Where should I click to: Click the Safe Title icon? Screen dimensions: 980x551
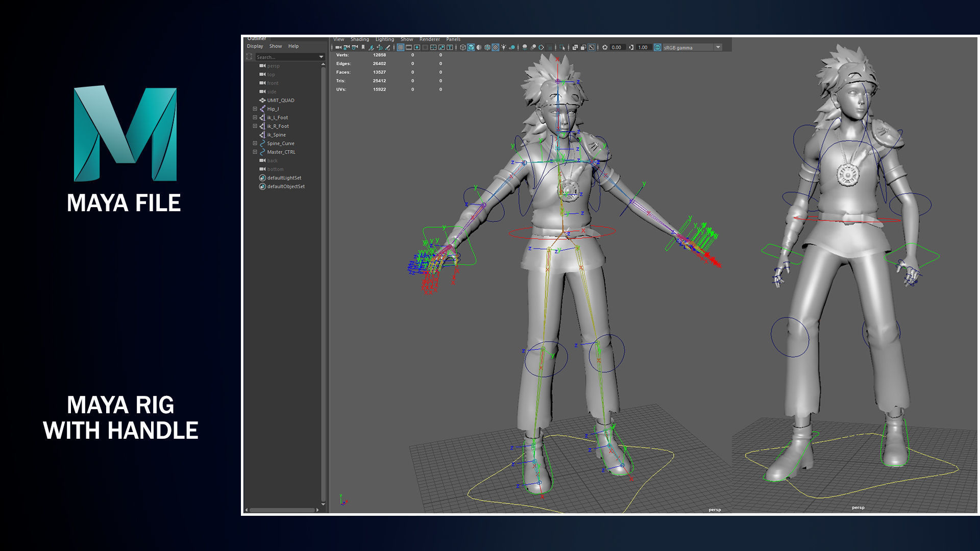click(450, 47)
